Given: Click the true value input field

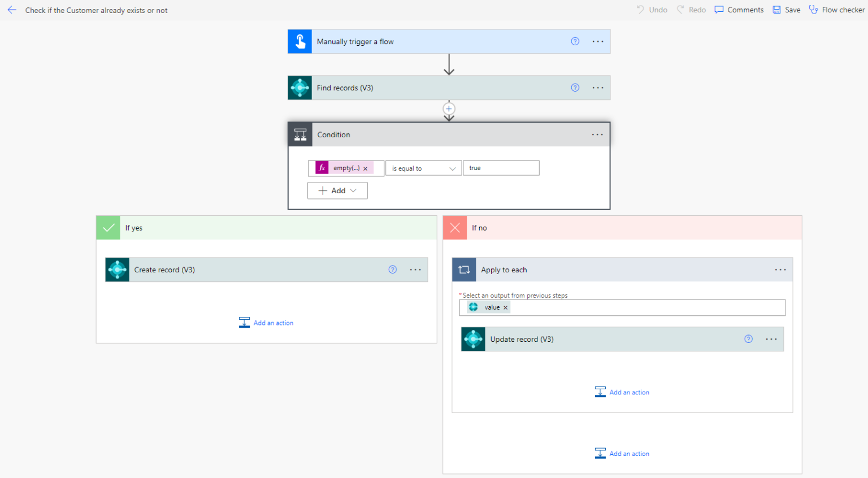Looking at the screenshot, I should pos(501,168).
